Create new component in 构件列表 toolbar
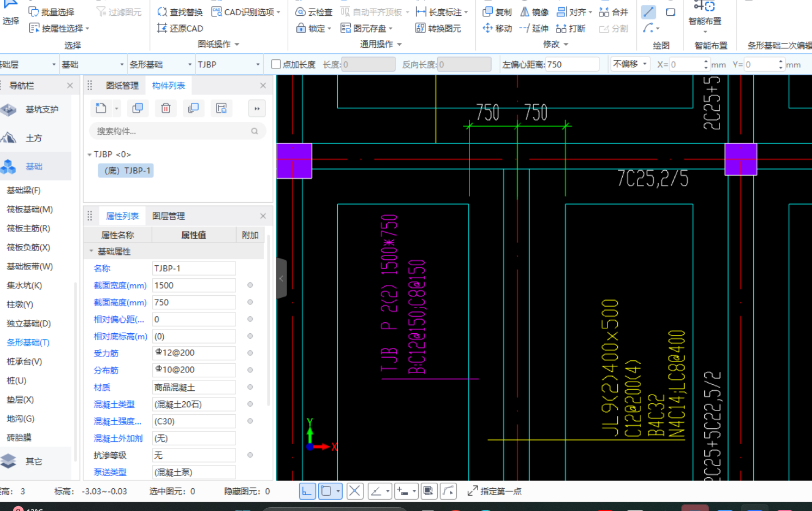The image size is (812, 511). click(x=101, y=108)
